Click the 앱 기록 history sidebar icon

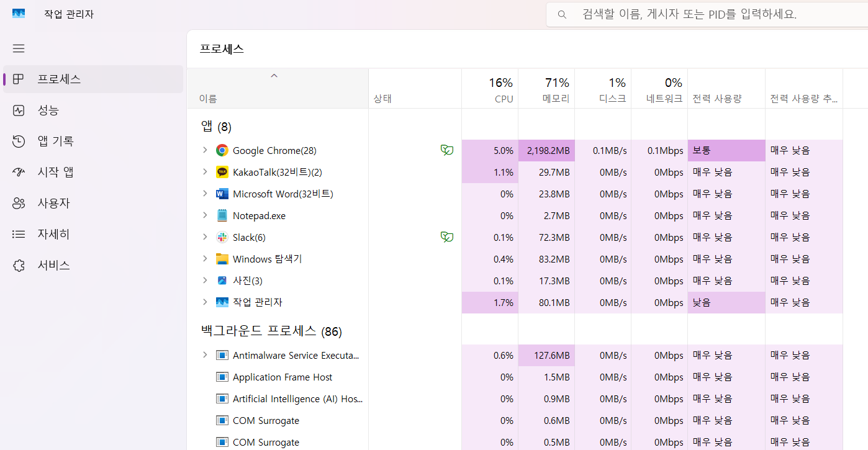19,142
